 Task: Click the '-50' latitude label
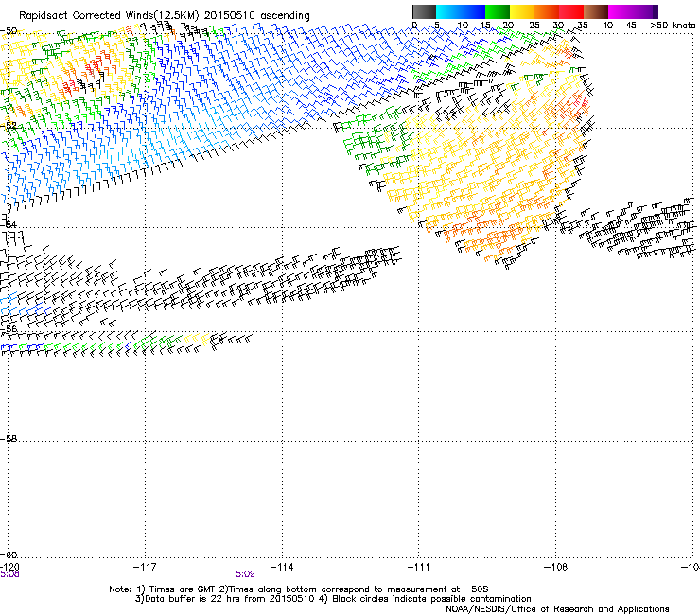point(9,31)
